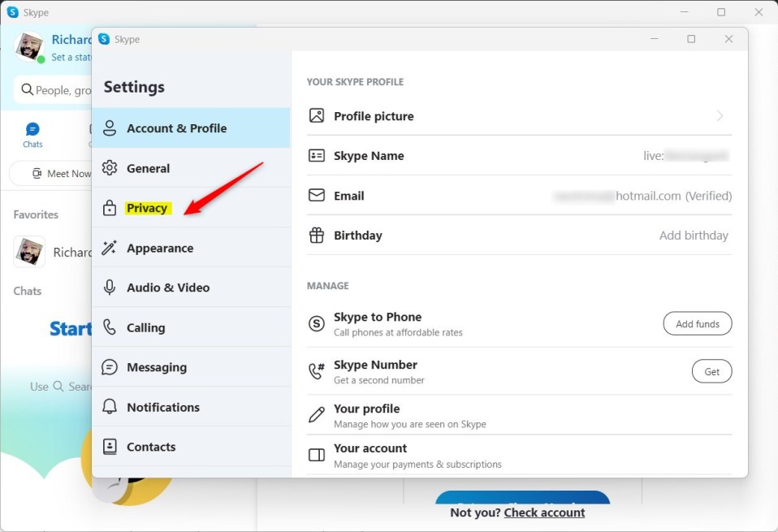Click Add birthday

694,236
